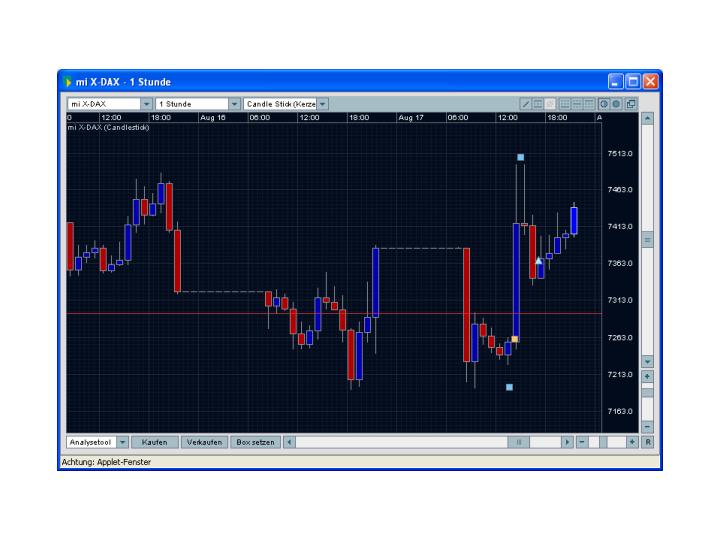The height and width of the screenshot is (540, 720).
Task: Click the plus icon on the right vertical bar
Action: click(x=647, y=376)
